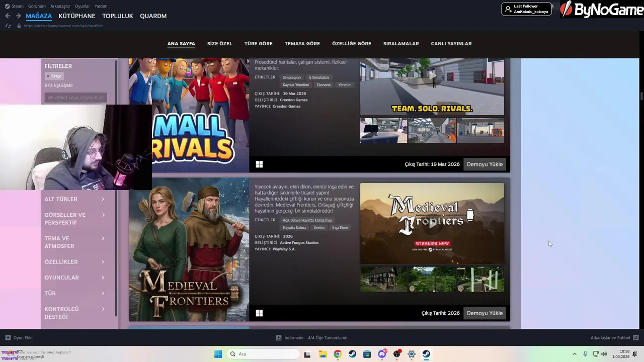Download the Medieval Frontiers demo
This screenshot has height=362, width=644.
coord(485,313)
